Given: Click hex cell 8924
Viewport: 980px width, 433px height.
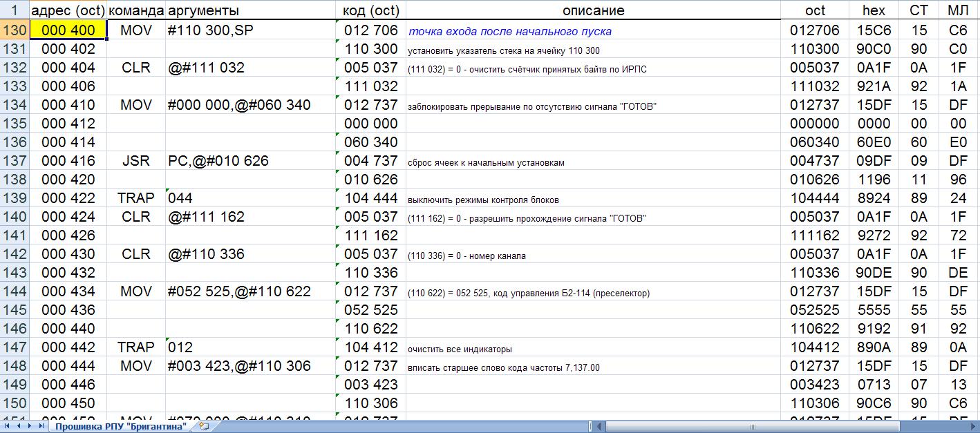Looking at the screenshot, I should click(874, 198).
